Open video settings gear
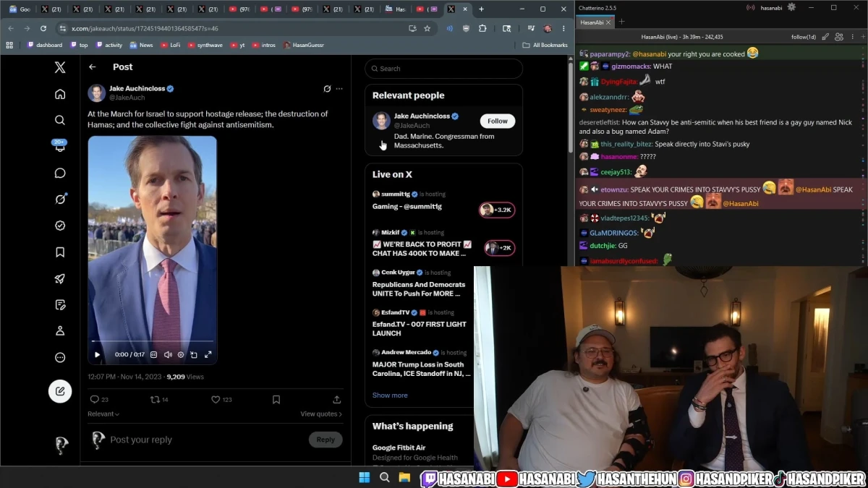The image size is (868, 488). (x=181, y=354)
